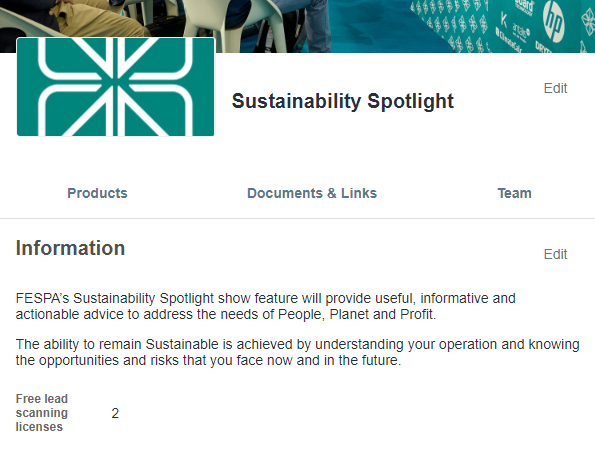Click the Free lead scanning licenses label

coord(42,413)
